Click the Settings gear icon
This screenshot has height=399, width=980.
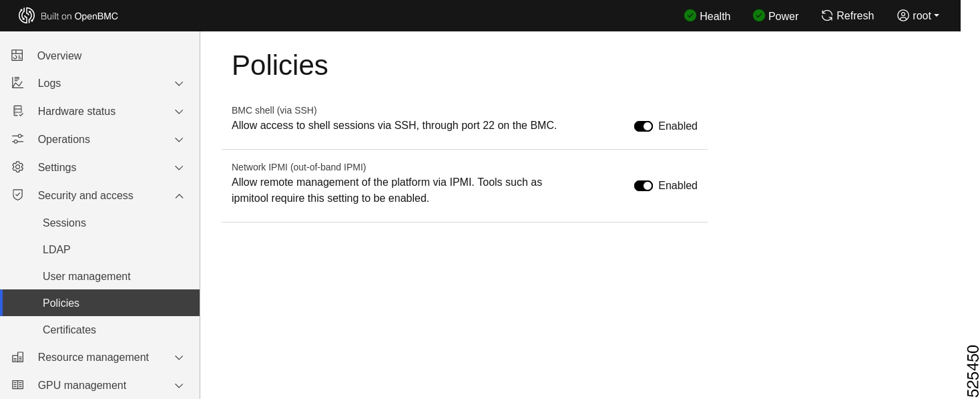tap(17, 167)
